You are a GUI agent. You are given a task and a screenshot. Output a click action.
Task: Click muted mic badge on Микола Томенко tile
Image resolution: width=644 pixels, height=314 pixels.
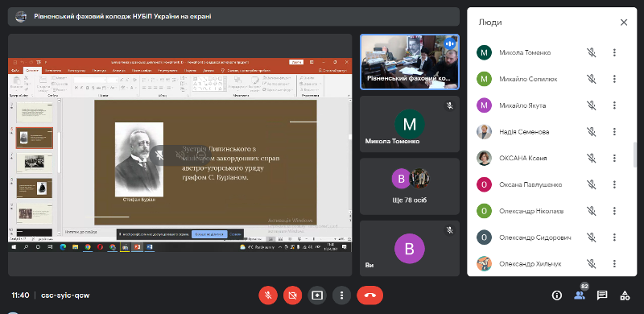[x=450, y=105]
